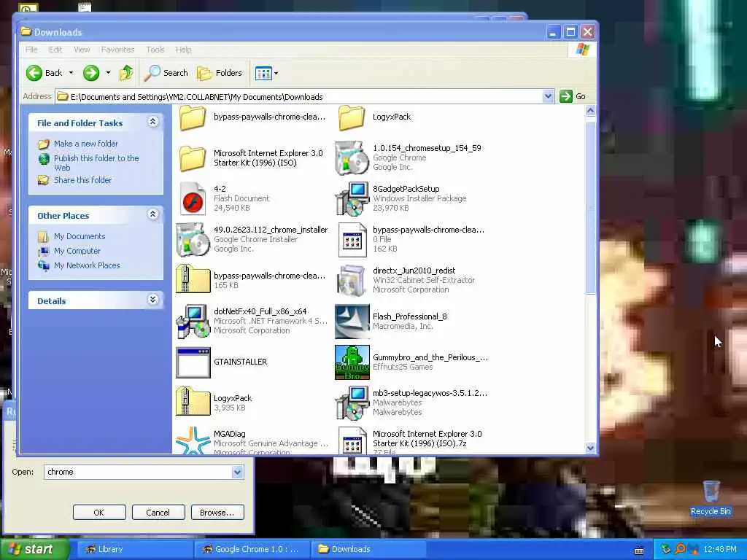This screenshot has height=560, width=747.
Task: Click scrollbar down arrow in Downloads
Action: point(590,448)
